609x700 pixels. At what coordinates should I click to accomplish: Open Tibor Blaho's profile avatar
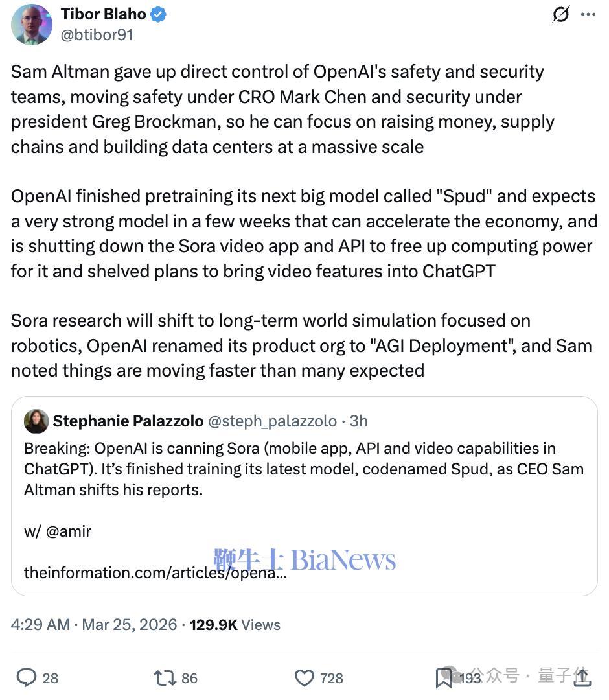[x=32, y=25]
